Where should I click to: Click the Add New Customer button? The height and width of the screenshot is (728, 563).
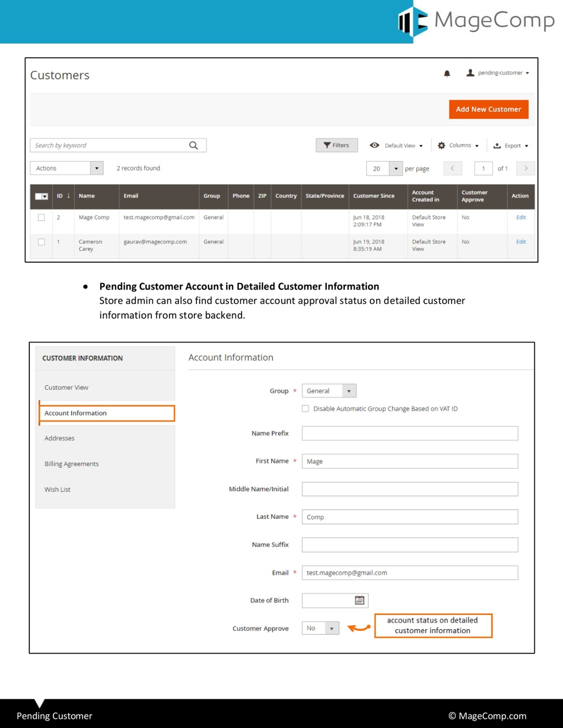(489, 109)
